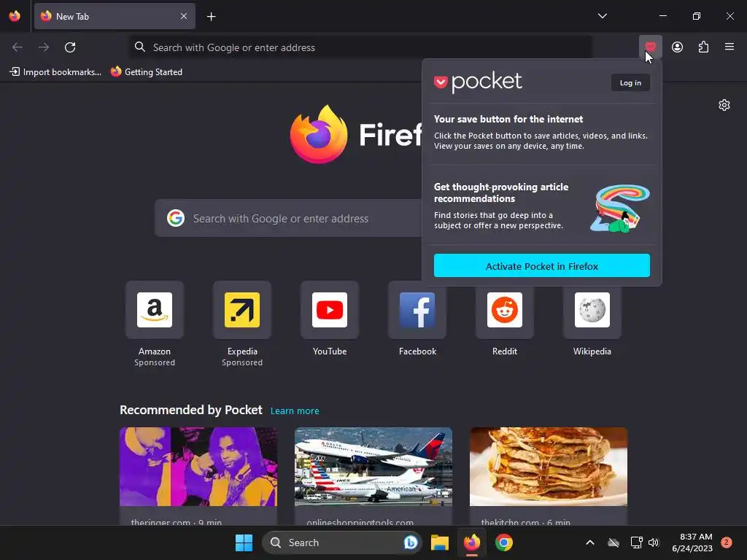Open the volume speaker tray icon
The width and height of the screenshot is (747, 560).
point(654,542)
